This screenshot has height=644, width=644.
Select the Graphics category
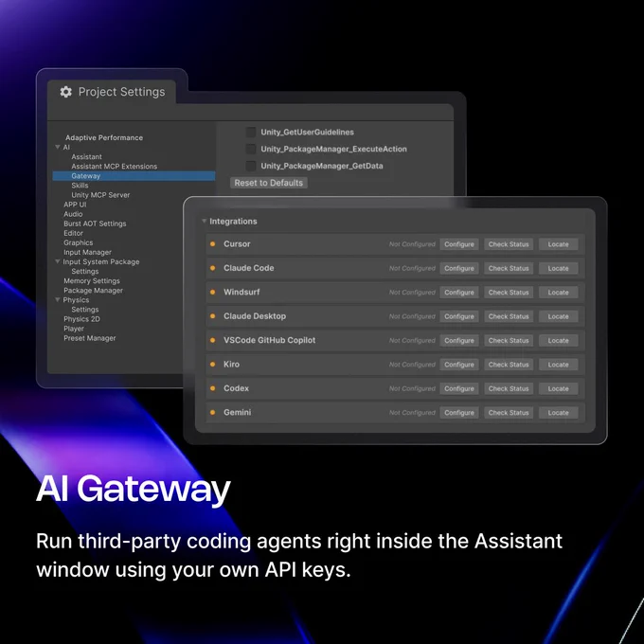78,242
